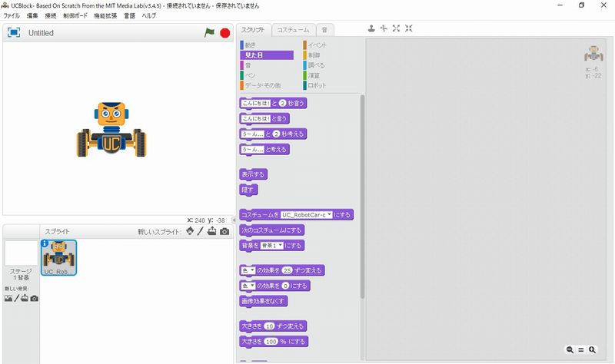Select the イベント block category
Image resolution: width=615 pixels, height=364 pixels.
pos(317,45)
